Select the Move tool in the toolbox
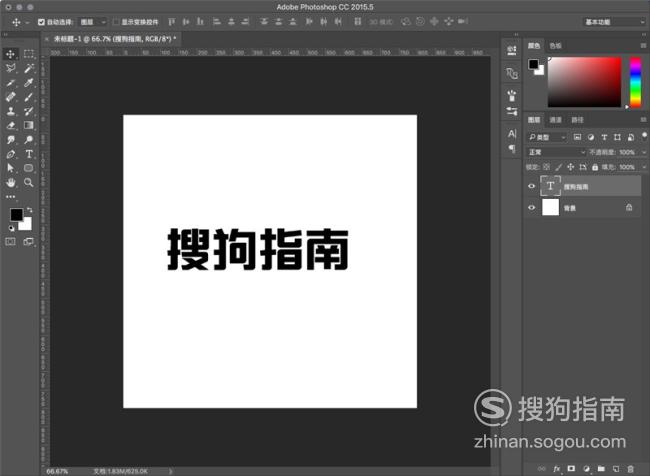The image size is (650, 476). click(x=11, y=54)
